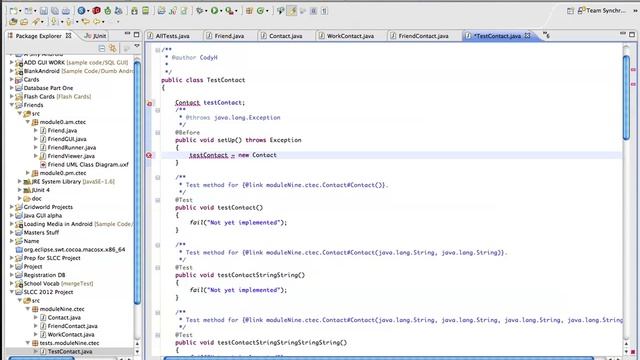640x360 pixels.
Task: Click the New file toolbar icon
Action: 13,11
